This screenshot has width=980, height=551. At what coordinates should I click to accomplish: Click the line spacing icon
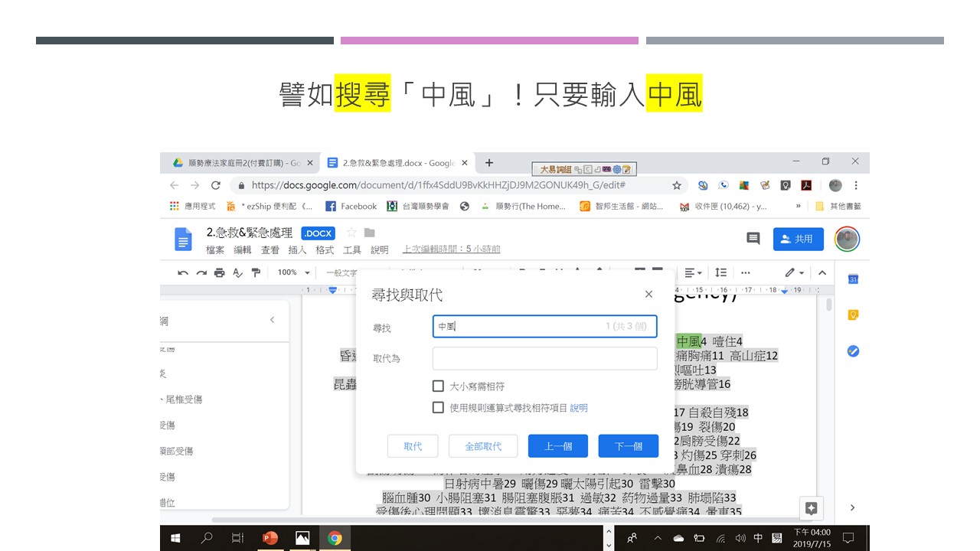(720, 272)
